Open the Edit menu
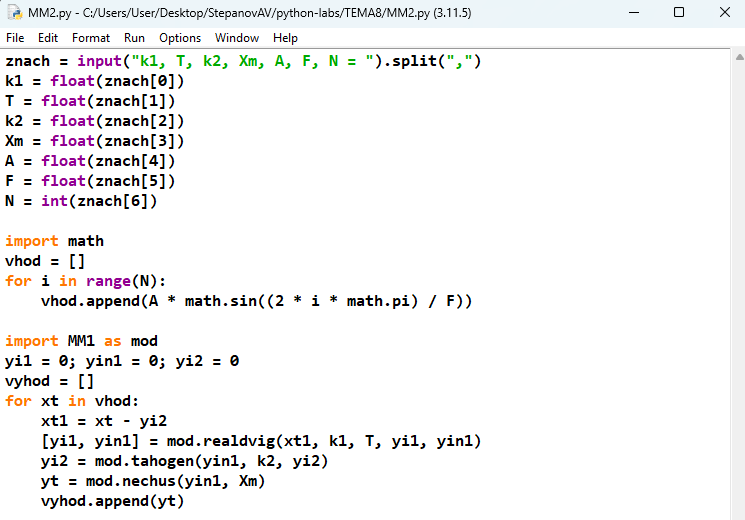 (x=47, y=38)
